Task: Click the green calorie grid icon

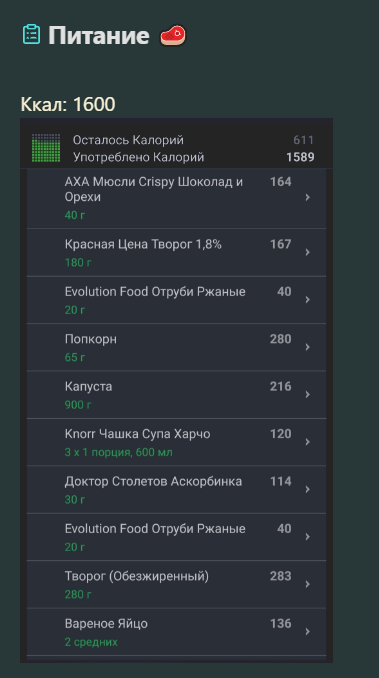Action: [46, 148]
